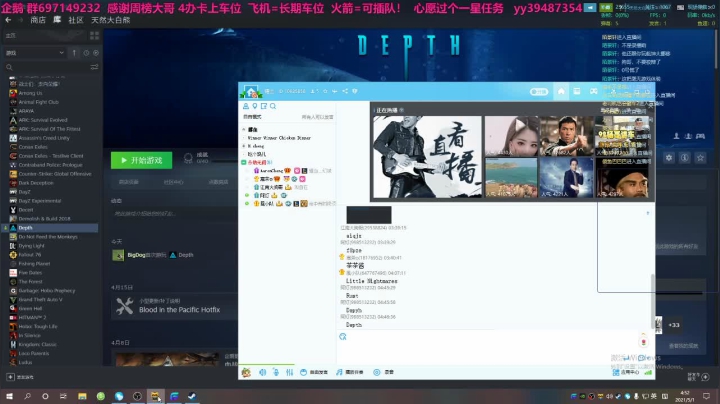The height and width of the screenshot is (404, 720).
Task: Open the woman with cat ears stream thumbnail
Action: point(512,136)
